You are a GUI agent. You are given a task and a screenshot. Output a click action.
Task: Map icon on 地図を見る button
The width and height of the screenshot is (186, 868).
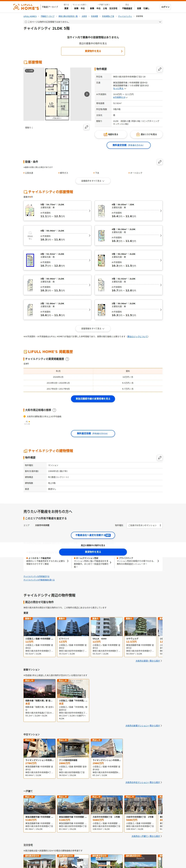click(105, 134)
